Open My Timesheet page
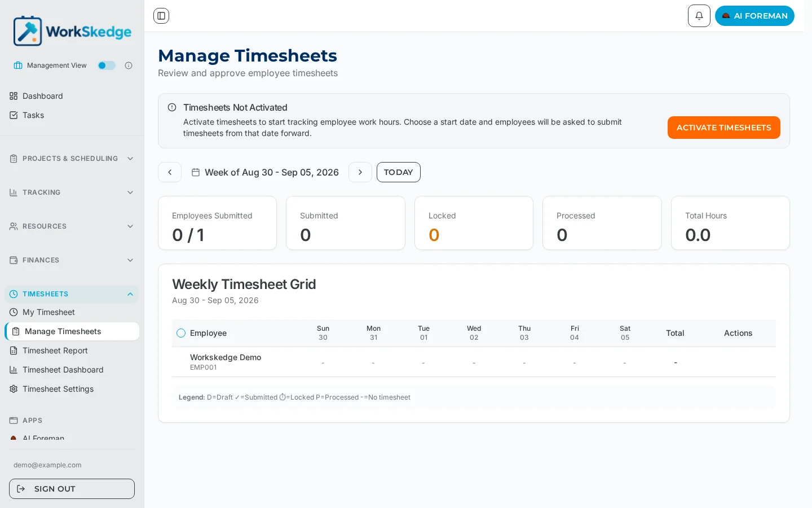 pos(72,312)
